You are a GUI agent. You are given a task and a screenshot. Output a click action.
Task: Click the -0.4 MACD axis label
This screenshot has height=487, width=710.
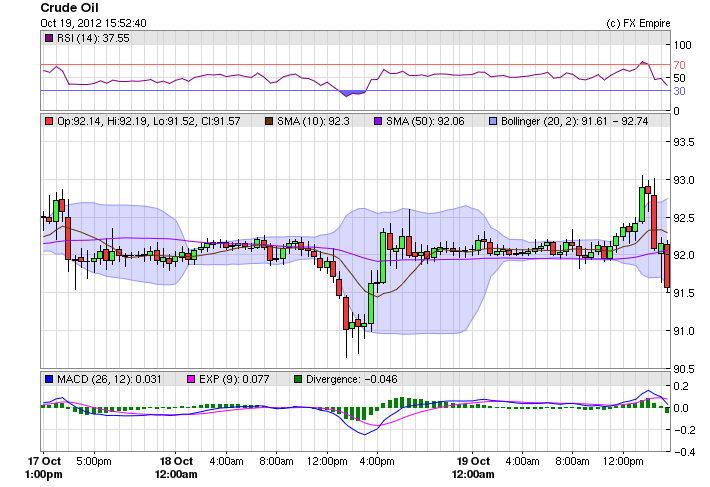coord(684,452)
